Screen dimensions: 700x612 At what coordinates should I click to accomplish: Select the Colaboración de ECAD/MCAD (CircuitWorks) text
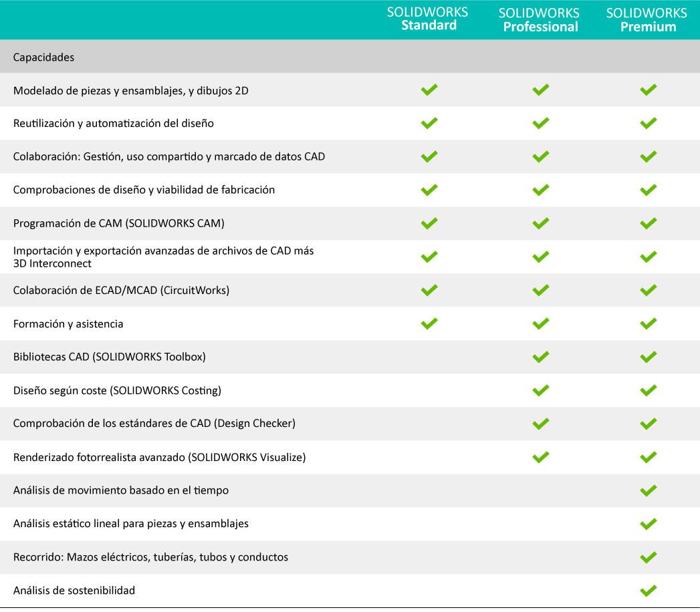[x=121, y=291]
